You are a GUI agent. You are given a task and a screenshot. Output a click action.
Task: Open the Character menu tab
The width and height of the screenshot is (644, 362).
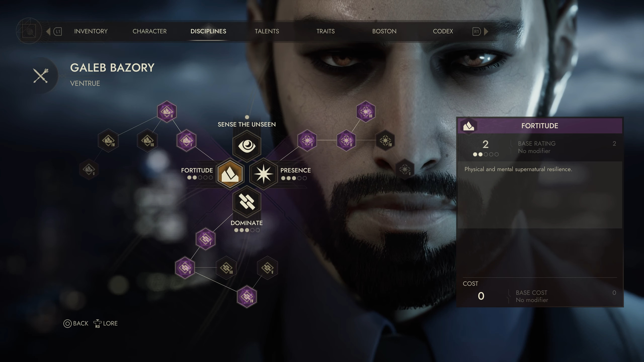[x=149, y=31]
